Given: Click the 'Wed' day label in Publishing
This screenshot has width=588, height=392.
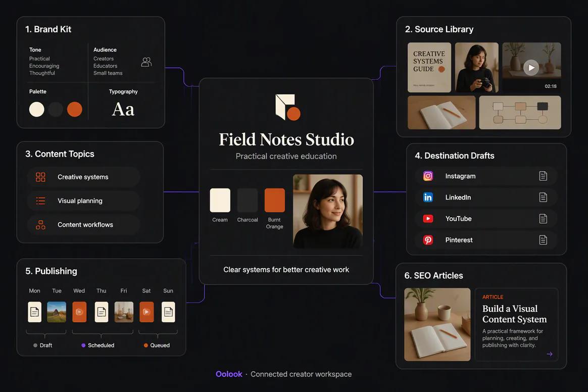Looking at the screenshot, I should [79, 291].
